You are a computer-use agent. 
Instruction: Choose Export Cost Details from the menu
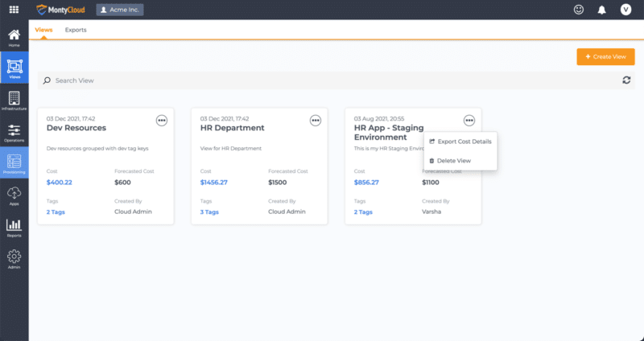(x=464, y=142)
